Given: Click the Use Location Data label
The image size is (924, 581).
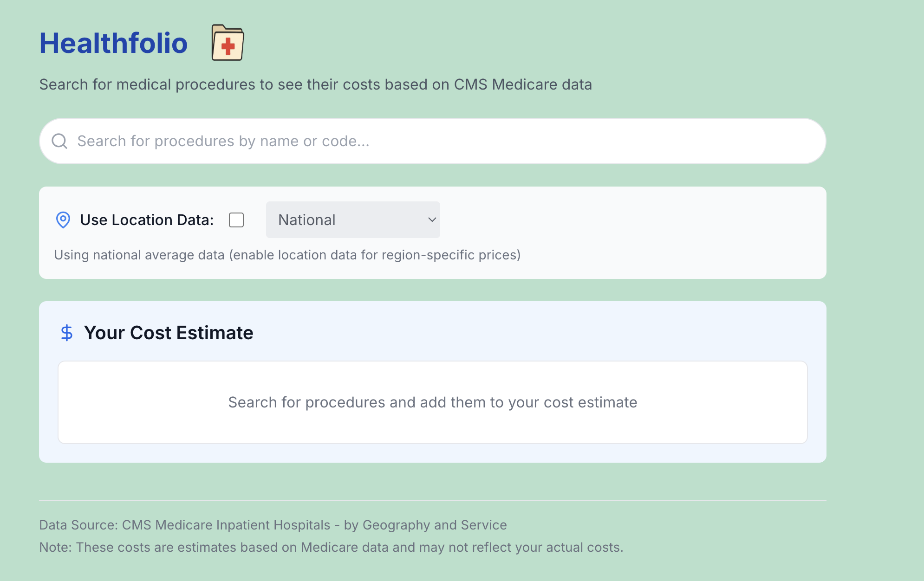Looking at the screenshot, I should pos(147,220).
